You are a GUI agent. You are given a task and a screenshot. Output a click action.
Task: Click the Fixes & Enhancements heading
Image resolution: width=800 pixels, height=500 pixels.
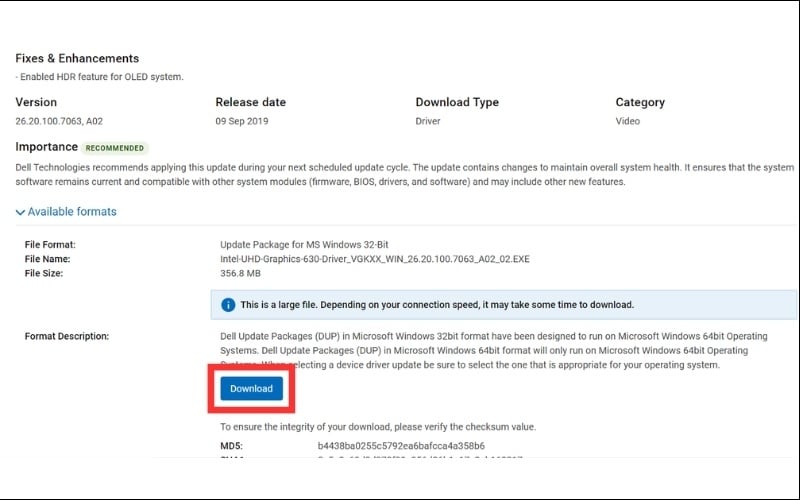coord(77,58)
